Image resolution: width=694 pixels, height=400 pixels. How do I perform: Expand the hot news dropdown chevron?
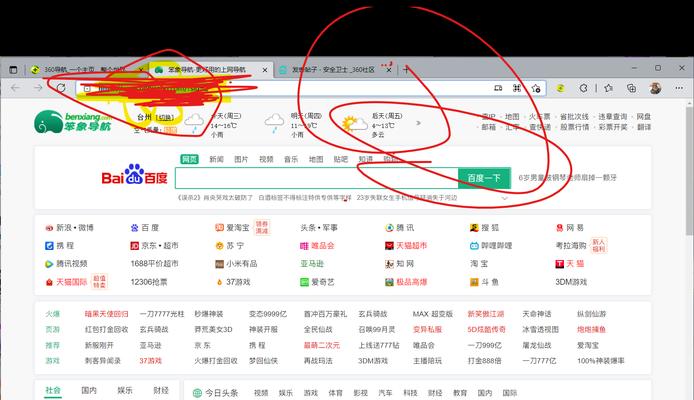coord(505,198)
